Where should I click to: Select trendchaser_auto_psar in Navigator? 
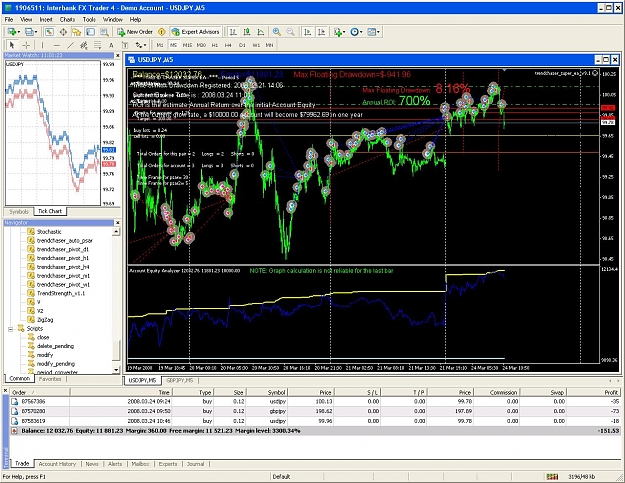click(65, 240)
